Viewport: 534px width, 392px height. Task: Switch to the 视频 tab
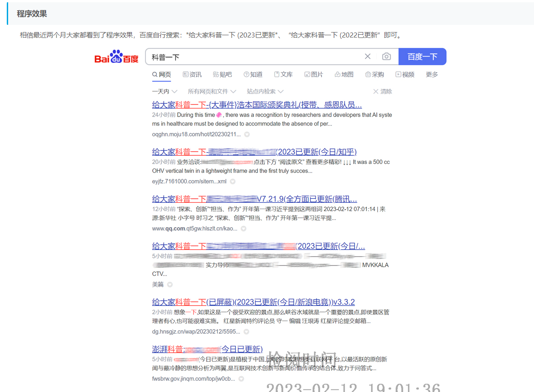click(x=405, y=75)
